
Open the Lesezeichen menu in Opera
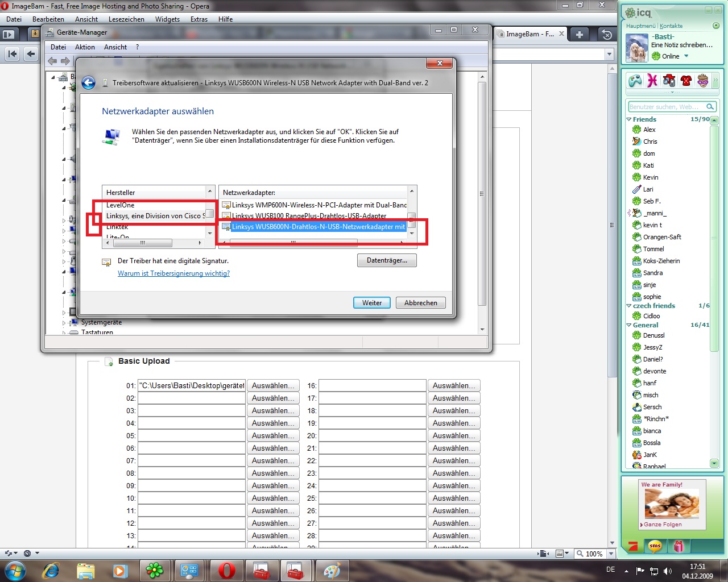coord(126,19)
